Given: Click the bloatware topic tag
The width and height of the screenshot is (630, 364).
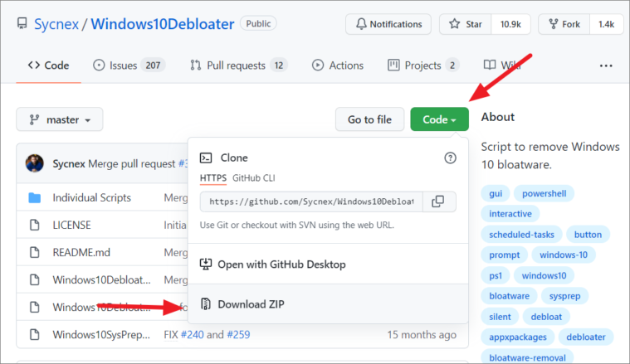Looking at the screenshot, I should coord(509,296).
